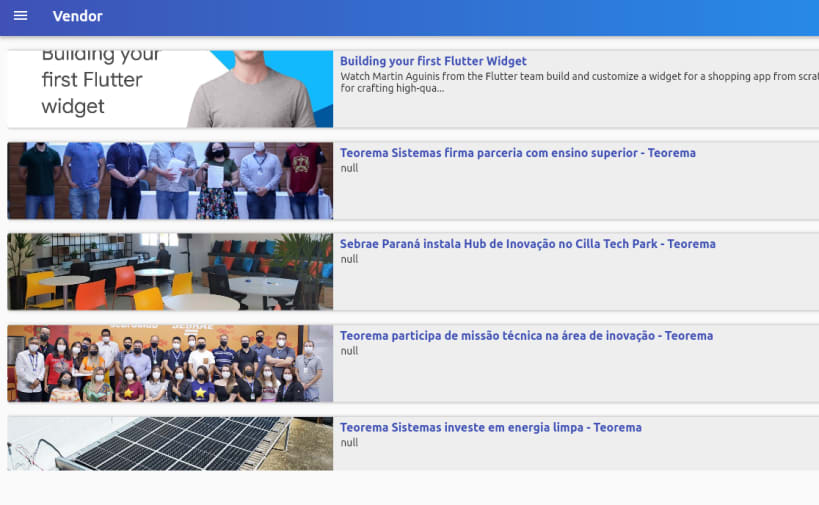Screen dimensions: 819x505
Task: Click the 'Watch Martin Aguinis' description text
Action: [x=579, y=82]
